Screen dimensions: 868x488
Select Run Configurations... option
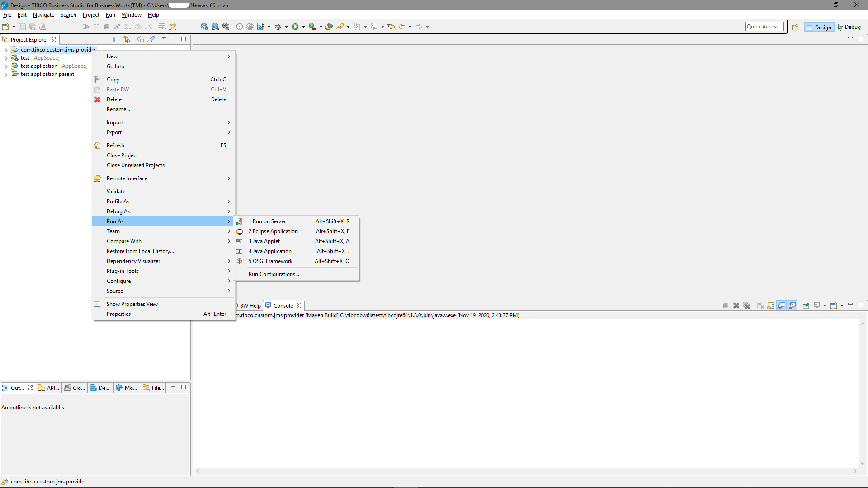pos(297,274)
